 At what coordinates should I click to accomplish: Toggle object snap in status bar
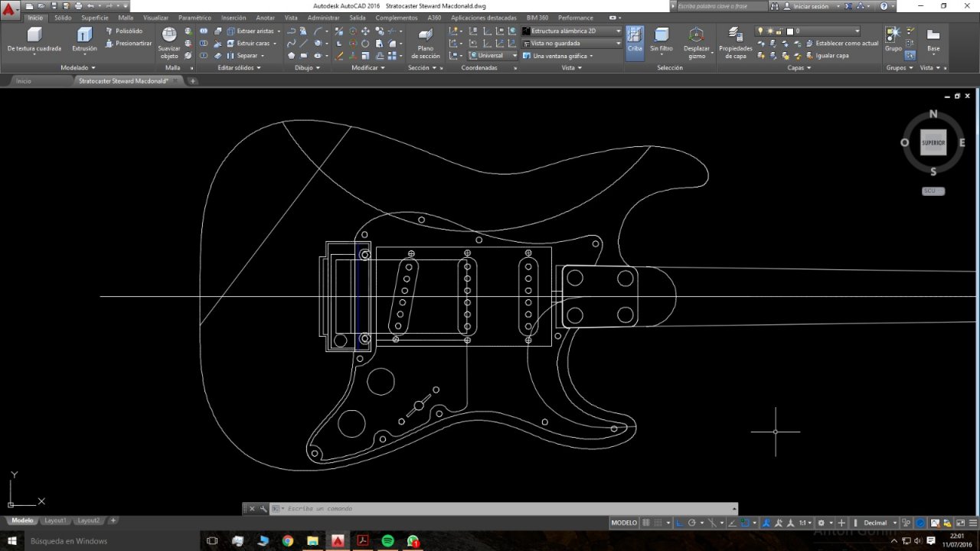click(744, 523)
